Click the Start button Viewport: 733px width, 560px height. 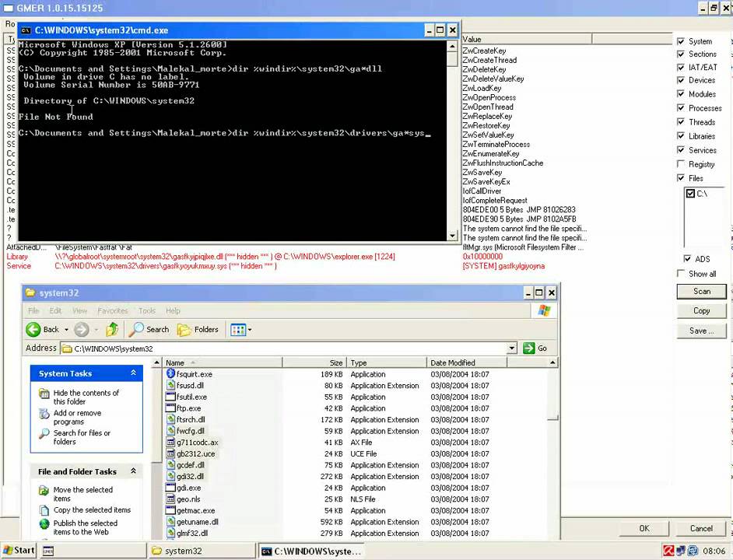pos(19,551)
